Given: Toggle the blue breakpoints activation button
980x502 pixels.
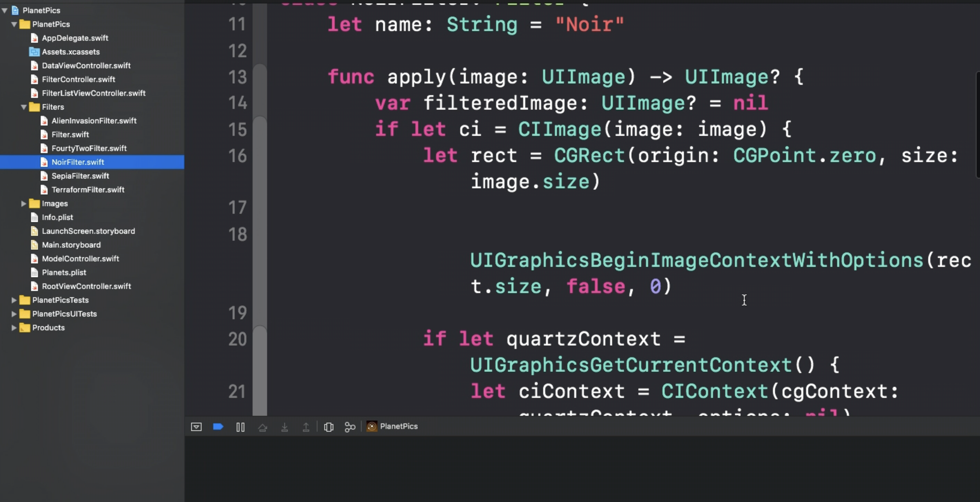Looking at the screenshot, I should click(x=218, y=427).
